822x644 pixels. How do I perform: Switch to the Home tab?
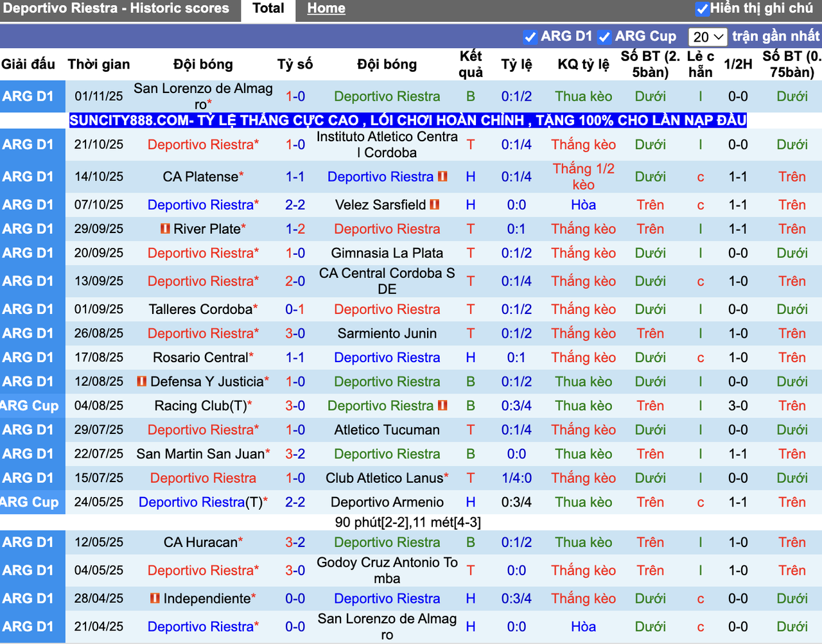point(326,9)
